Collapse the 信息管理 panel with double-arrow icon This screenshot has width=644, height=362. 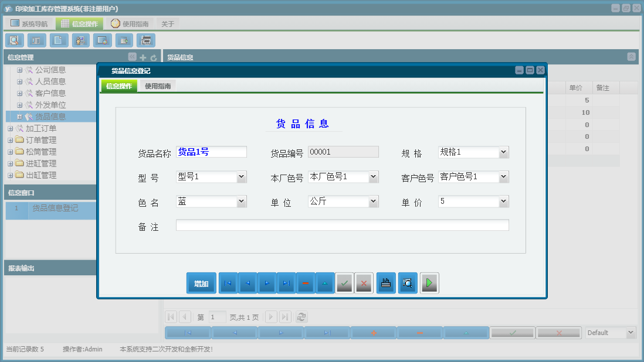coord(132,57)
